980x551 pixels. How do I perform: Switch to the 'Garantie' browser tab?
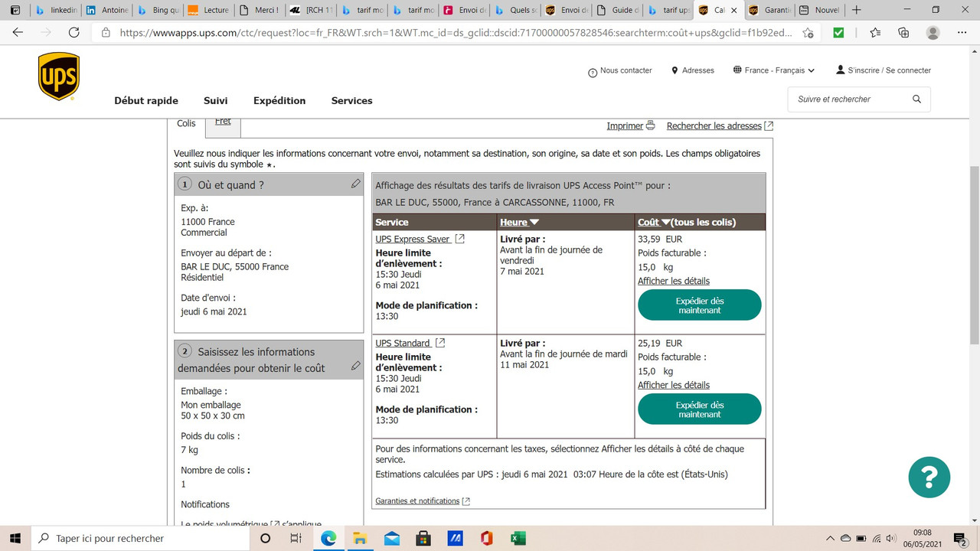pyautogui.click(x=769, y=10)
